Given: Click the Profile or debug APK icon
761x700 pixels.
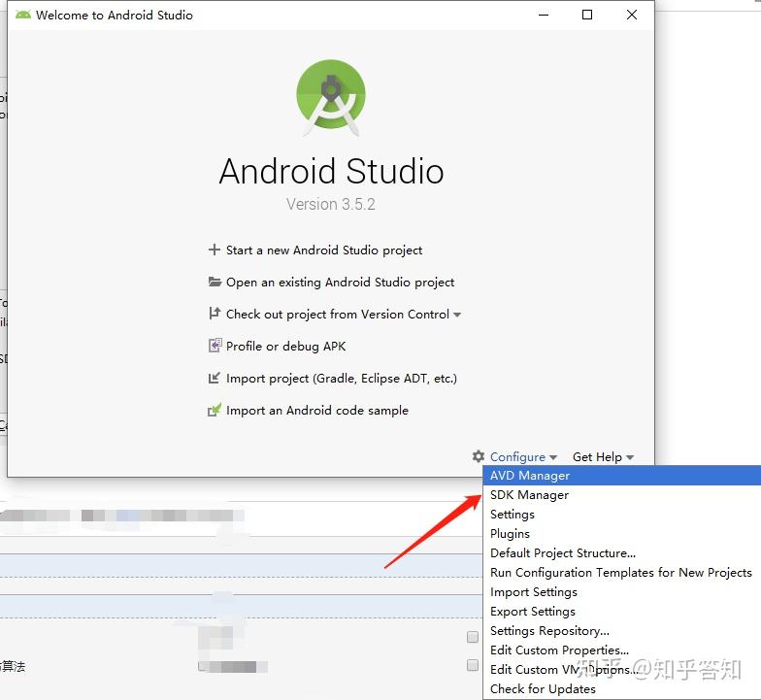Looking at the screenshot, I should coord(215,346).
